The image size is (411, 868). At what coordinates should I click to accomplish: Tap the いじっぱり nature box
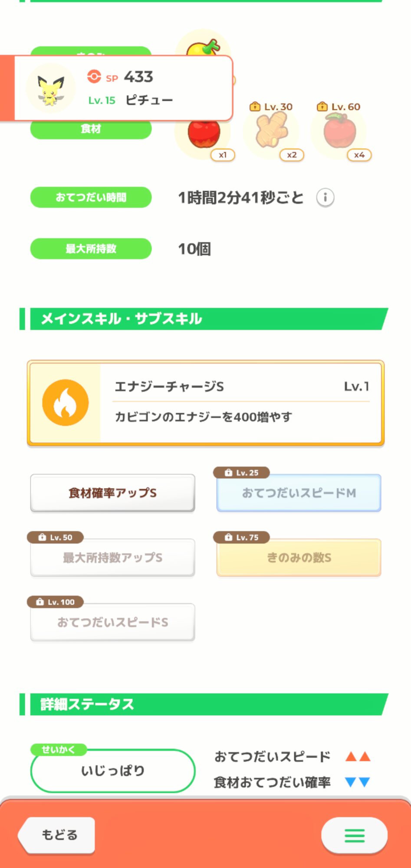coord(112,771)
